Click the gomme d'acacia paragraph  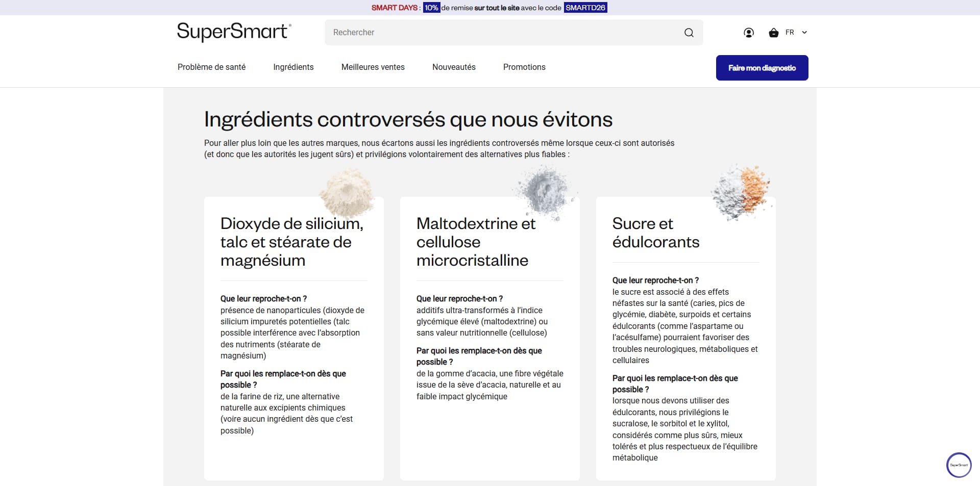pos(490,385)
